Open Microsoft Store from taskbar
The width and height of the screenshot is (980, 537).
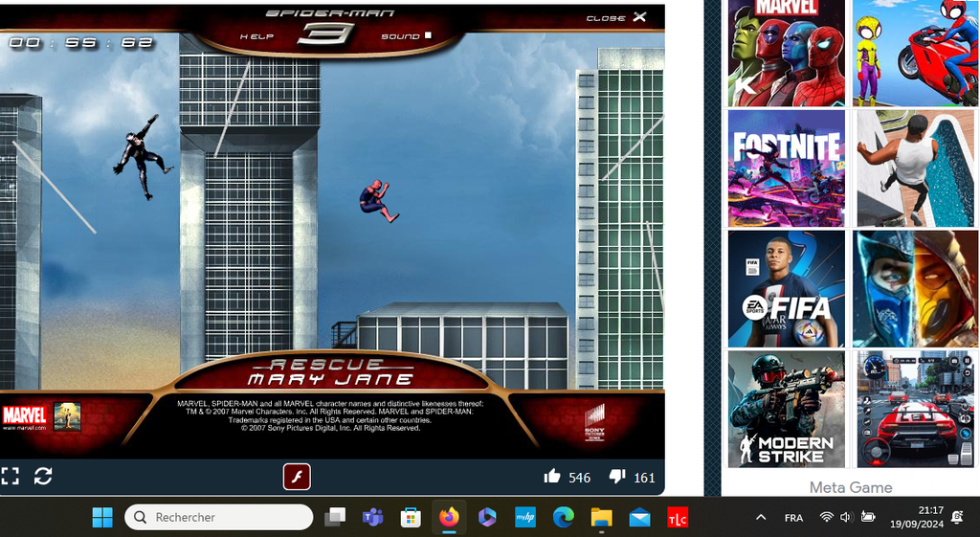[x=411, y=517]
